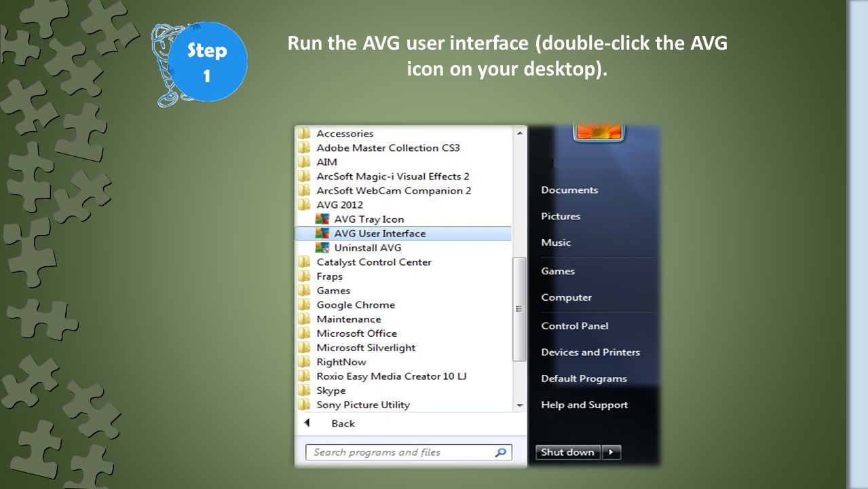Click the Roxio Easy Media Creator folder icon

pos(304,376)
